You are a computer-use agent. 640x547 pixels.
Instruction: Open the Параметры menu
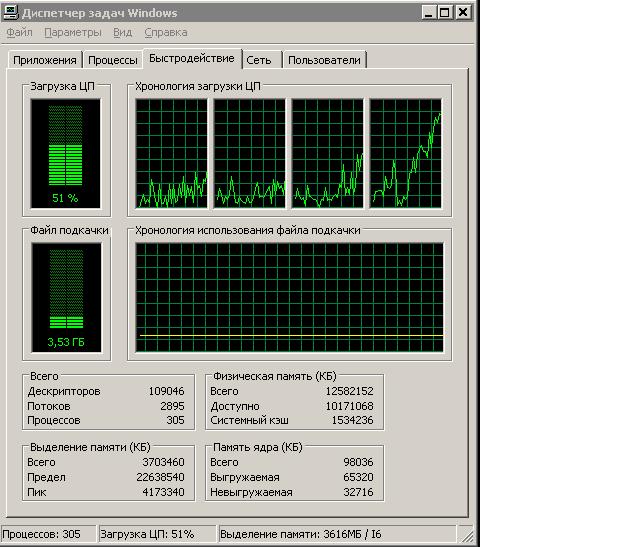(73, 33)
